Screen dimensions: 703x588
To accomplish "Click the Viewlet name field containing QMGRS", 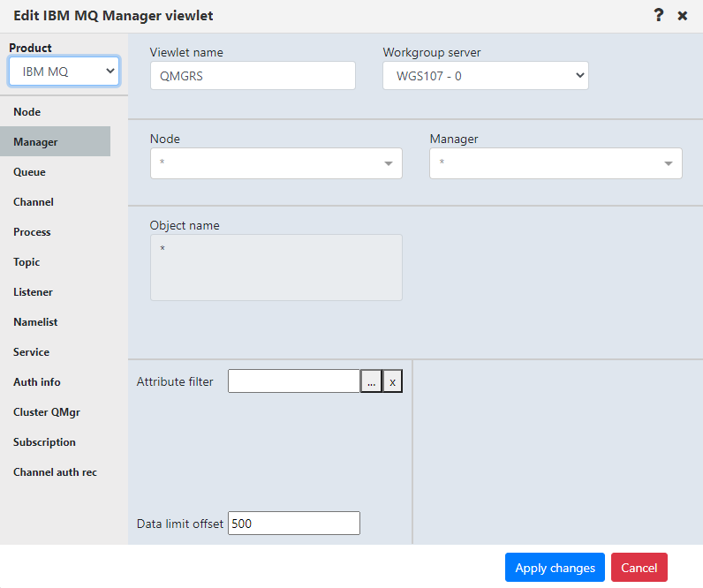I will click(x=253, y=76).
